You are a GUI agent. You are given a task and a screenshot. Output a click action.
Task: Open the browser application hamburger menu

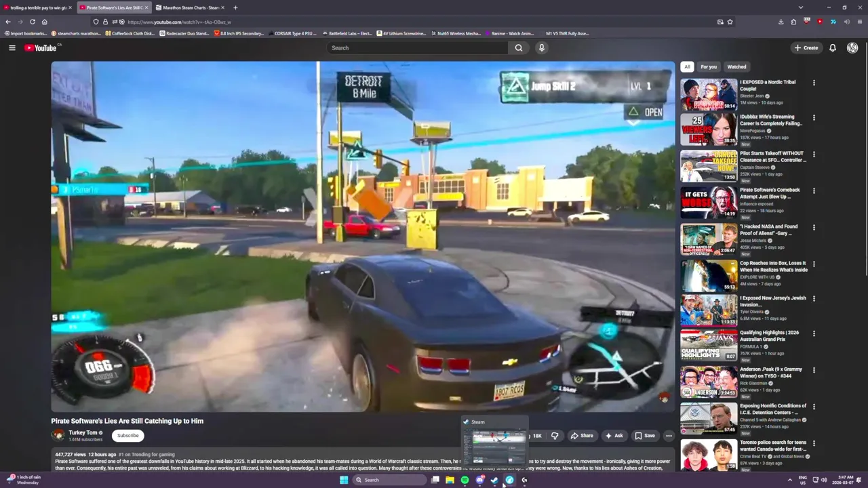859,22
